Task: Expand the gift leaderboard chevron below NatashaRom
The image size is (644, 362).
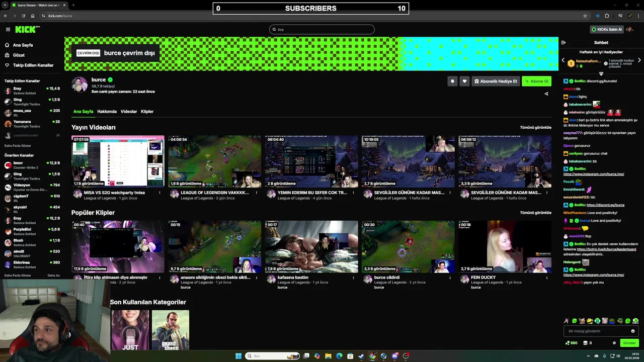Action: click(601, 74)
